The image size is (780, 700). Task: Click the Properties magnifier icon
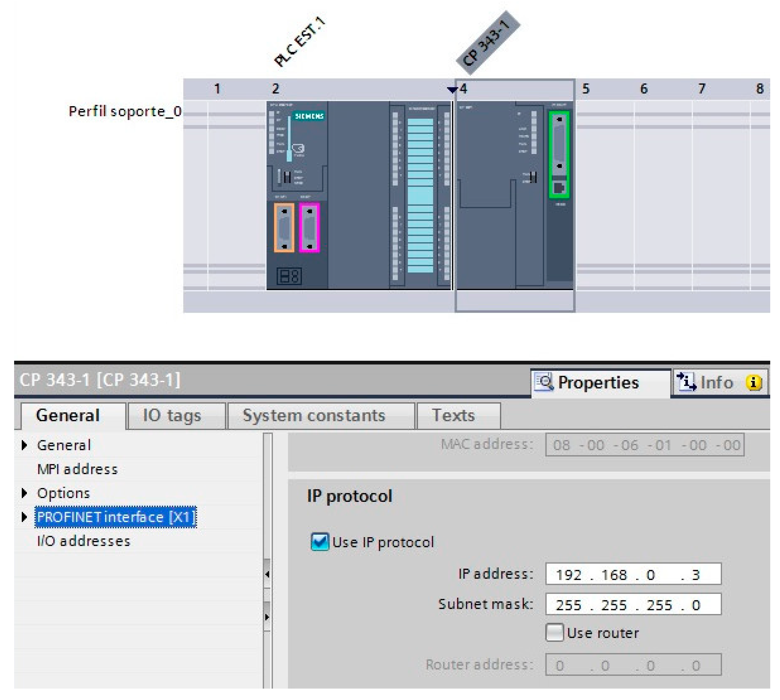(544, 382)
